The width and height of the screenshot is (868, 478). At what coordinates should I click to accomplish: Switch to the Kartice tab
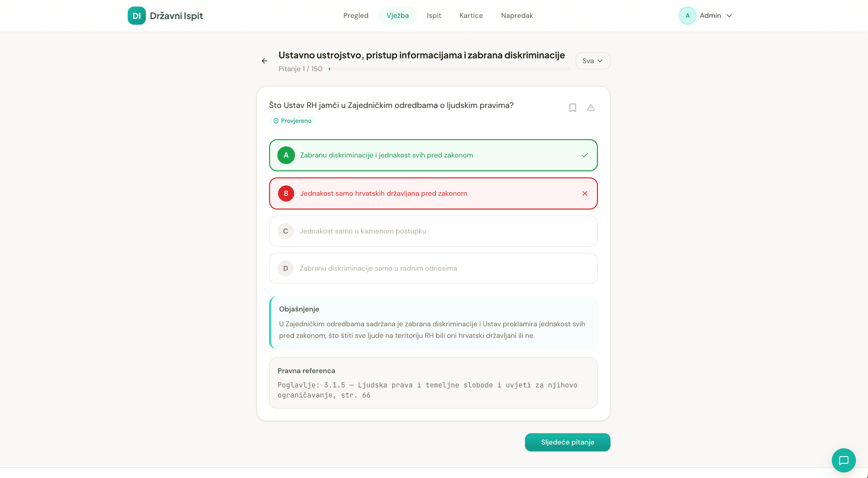point(471,16)
